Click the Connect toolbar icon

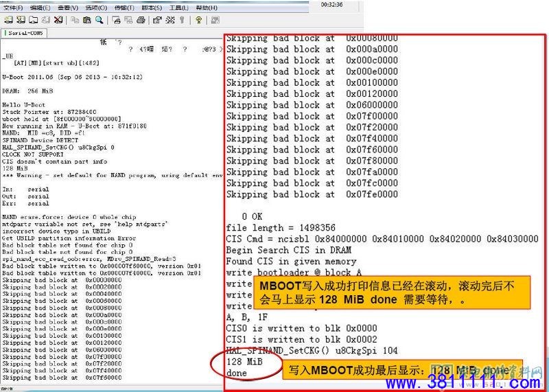(x=8, y=20)
